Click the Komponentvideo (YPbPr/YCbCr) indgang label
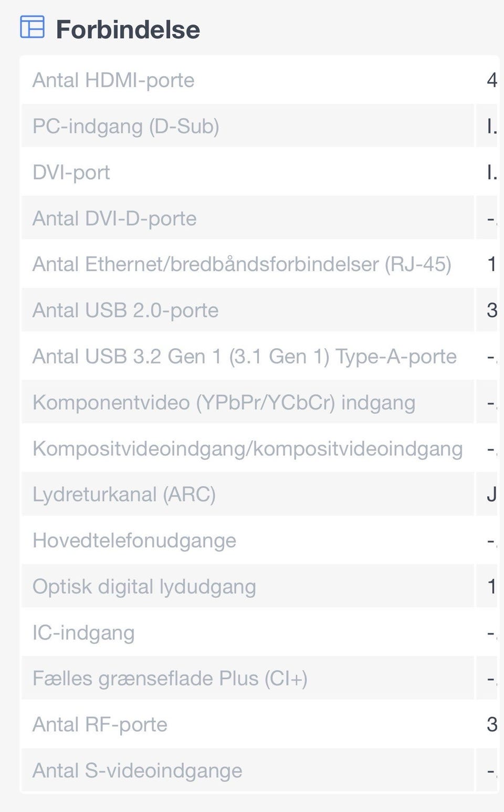Screen dimensions: 504x812 point(224,403)
